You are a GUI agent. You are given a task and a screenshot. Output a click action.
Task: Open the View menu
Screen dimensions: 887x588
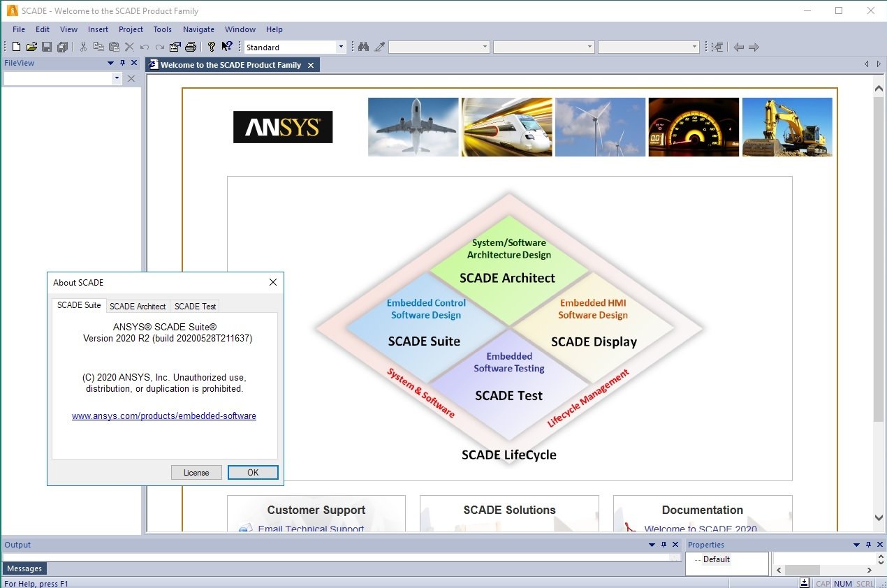[68, 29]
